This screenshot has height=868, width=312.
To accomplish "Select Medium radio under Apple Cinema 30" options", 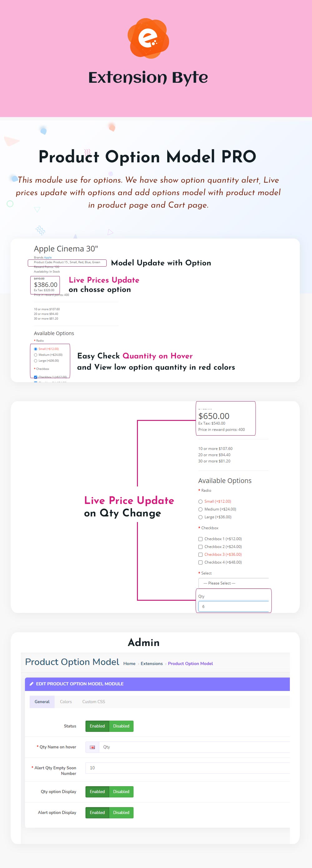I will click(x=36, y=355).
